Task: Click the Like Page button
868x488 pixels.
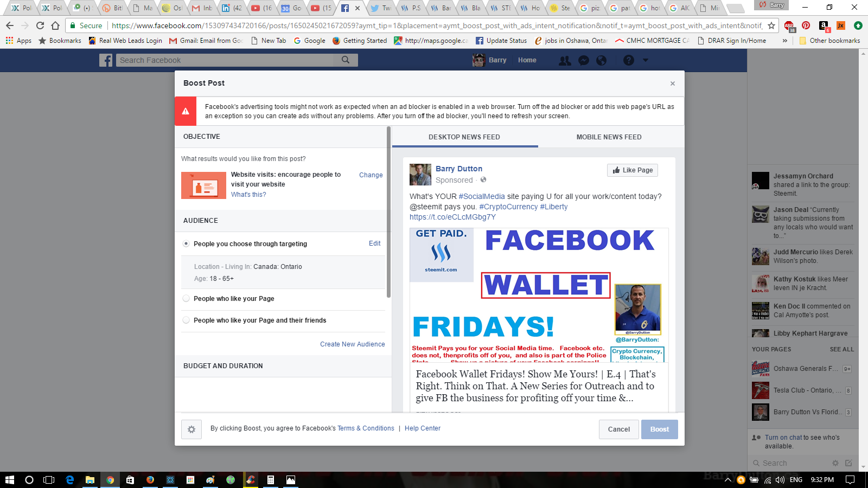Action: (x=633, y=170)
